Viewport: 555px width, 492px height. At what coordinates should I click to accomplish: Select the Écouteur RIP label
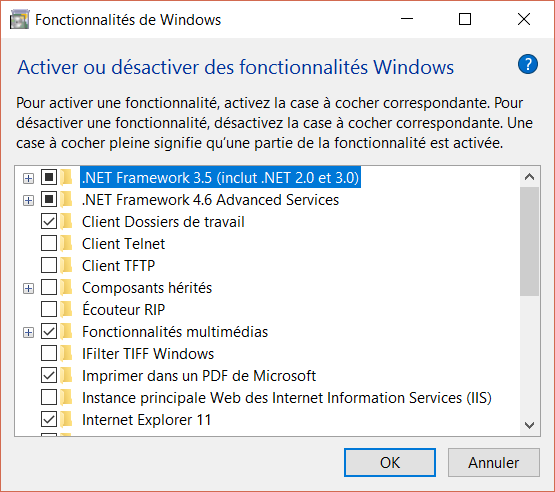click(x=124, y=309)
